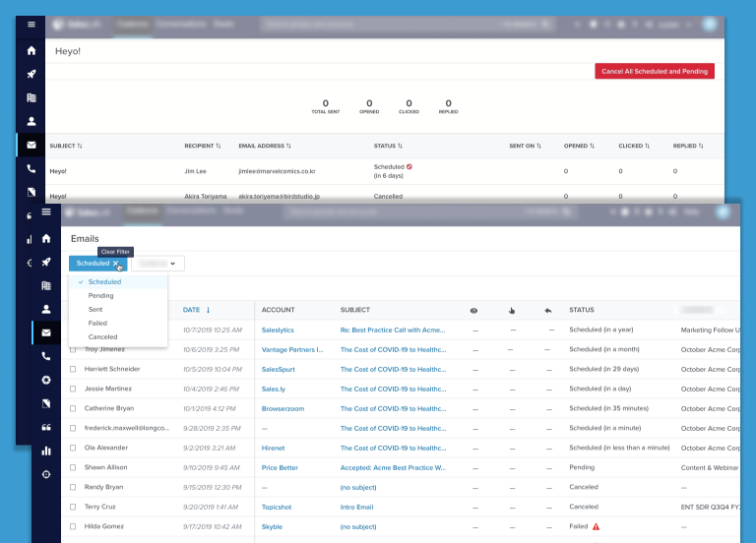Tick the checkbox for Randy Bryan

coord(73,487)
